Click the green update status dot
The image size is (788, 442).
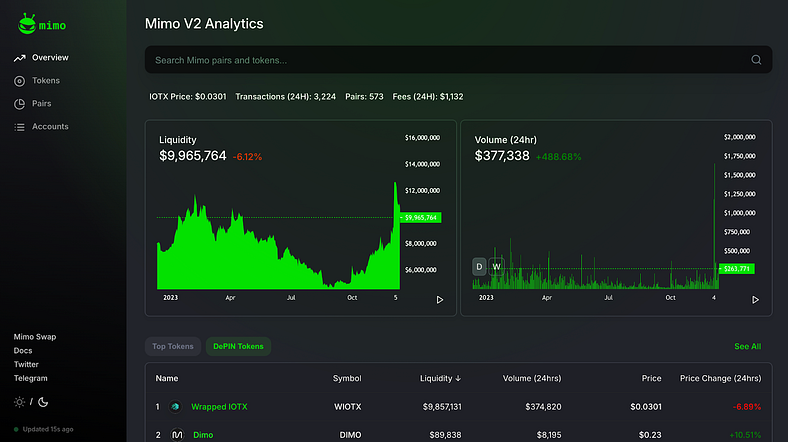click(x=16, y=429)
